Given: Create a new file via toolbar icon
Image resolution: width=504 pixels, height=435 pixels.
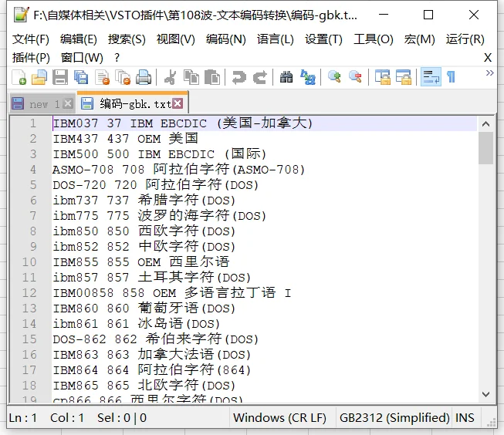Looking at the screenshot, I should pyautogui.click(x=19, y=77).
